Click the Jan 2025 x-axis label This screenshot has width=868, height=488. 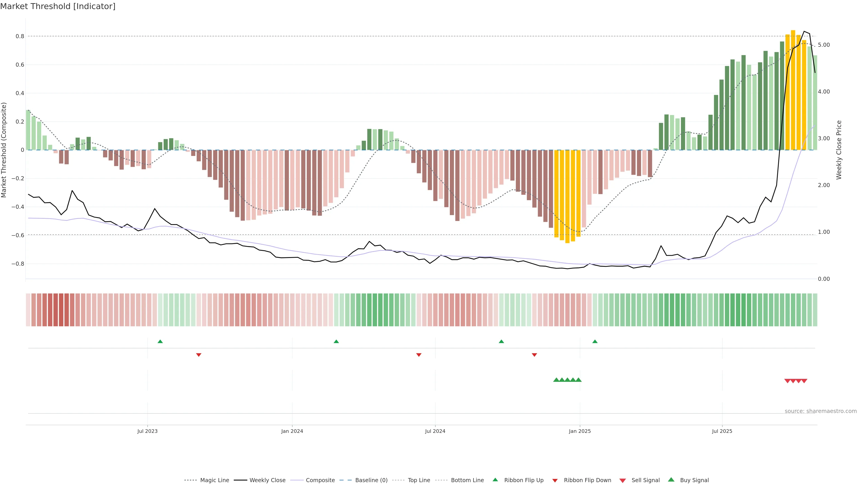tap(580, 431)
